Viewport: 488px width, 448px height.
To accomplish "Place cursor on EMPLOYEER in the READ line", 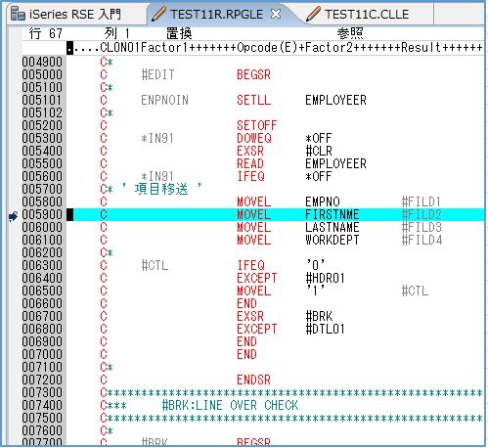I will 335,163.
